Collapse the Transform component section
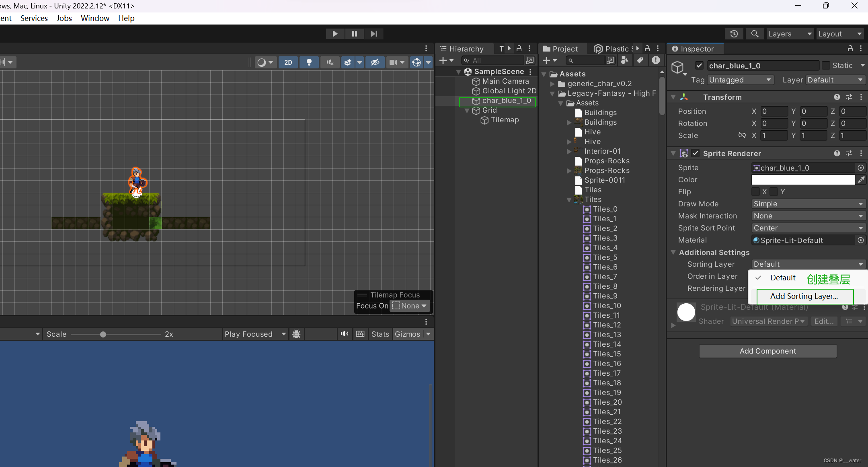The image size is (868, 467). point(673,97)
